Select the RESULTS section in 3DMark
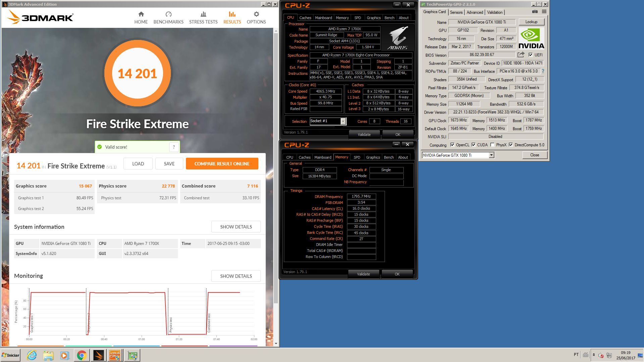The width and height of the screenshot is (644, 362). coord(232,18)
